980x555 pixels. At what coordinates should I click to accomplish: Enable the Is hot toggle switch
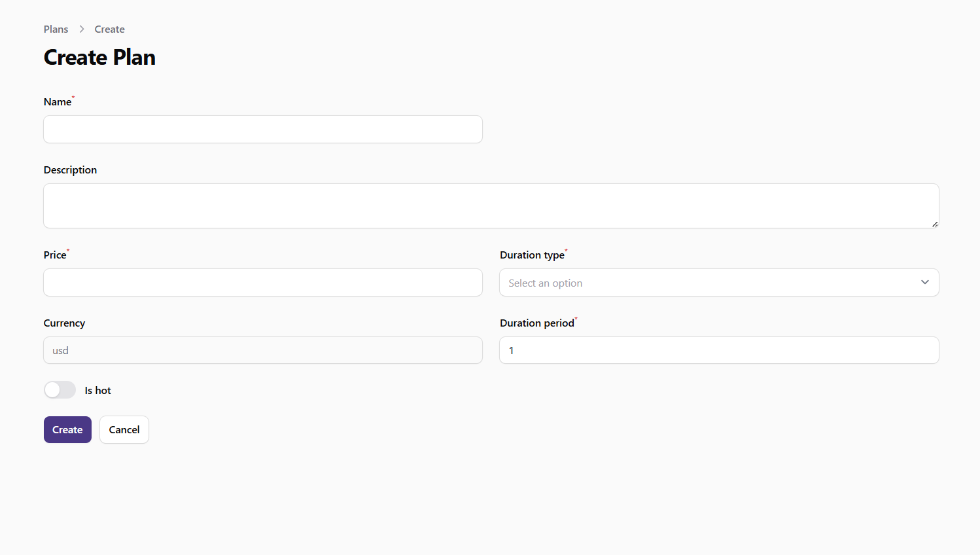(60, 390)
